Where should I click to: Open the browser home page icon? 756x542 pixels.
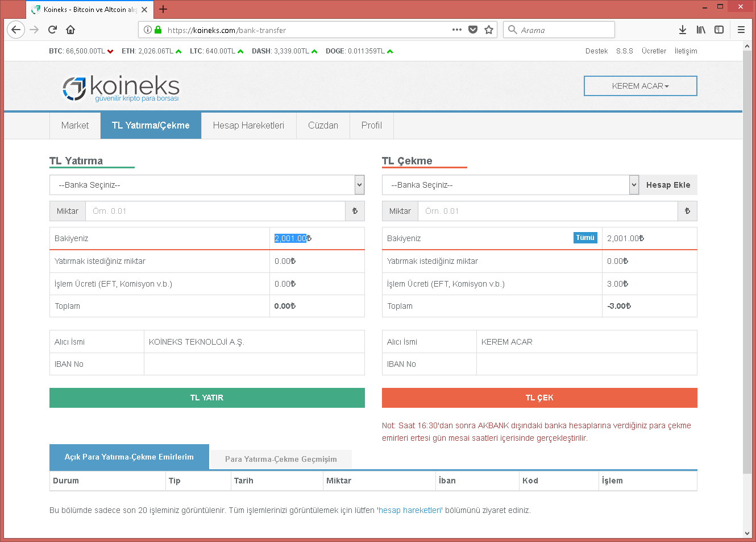pos(70,30)
